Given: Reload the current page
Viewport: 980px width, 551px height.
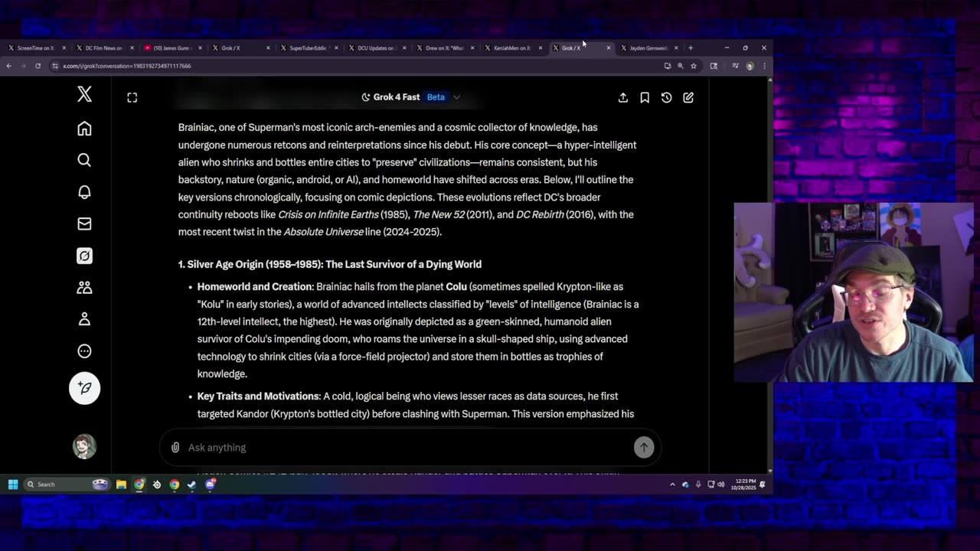Looking at the screenshot, I should click(x=38, y=66).
